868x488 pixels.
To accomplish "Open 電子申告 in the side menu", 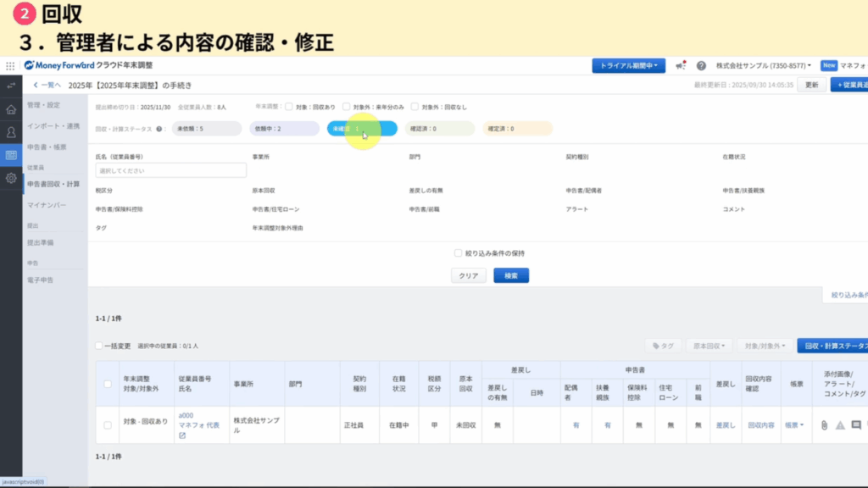I will tap(40, 279).
